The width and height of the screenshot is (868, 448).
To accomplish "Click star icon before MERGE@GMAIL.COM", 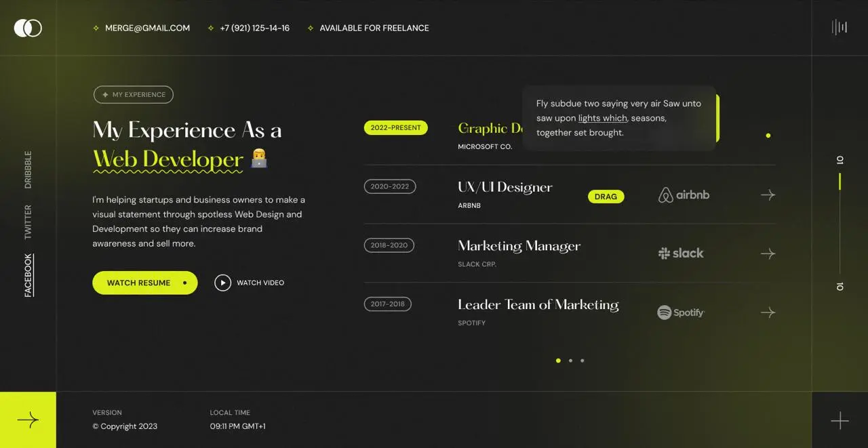I will tap(96, 28).
